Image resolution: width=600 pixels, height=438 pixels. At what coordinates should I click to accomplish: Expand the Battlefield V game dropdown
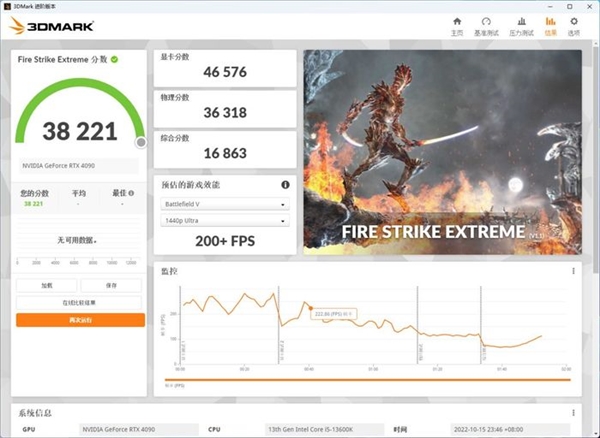(225, 203)
